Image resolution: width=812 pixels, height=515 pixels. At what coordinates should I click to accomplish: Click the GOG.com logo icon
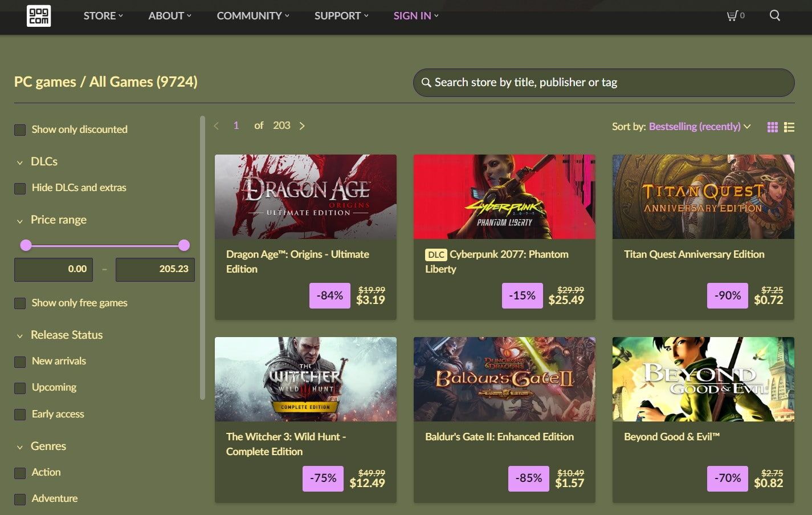[39, 15]
